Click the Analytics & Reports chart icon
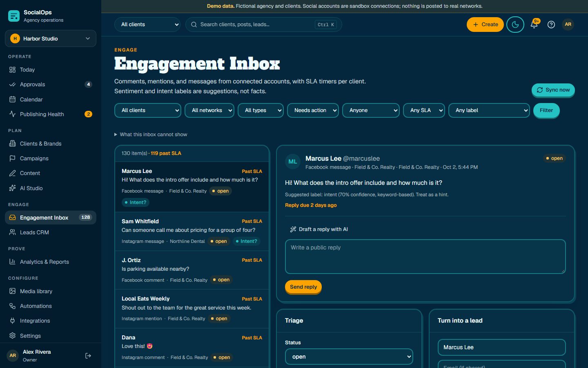588x368 pixels. [12, 262]
